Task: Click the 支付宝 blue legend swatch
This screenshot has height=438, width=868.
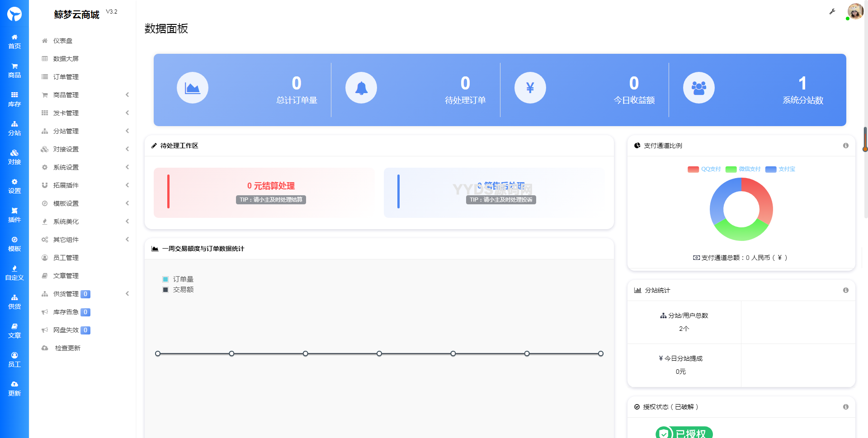Action: tap(770, 170)
